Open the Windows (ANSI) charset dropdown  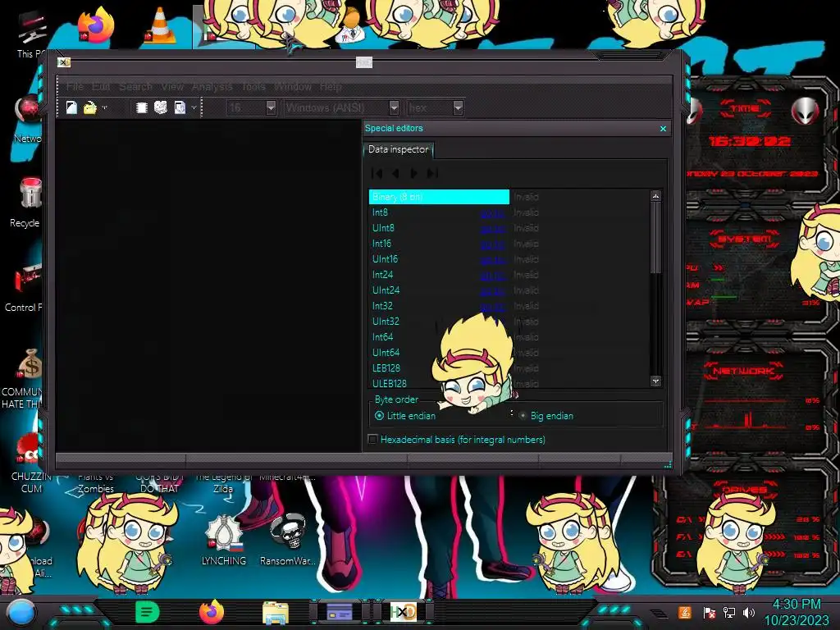(x=394, y=107)
